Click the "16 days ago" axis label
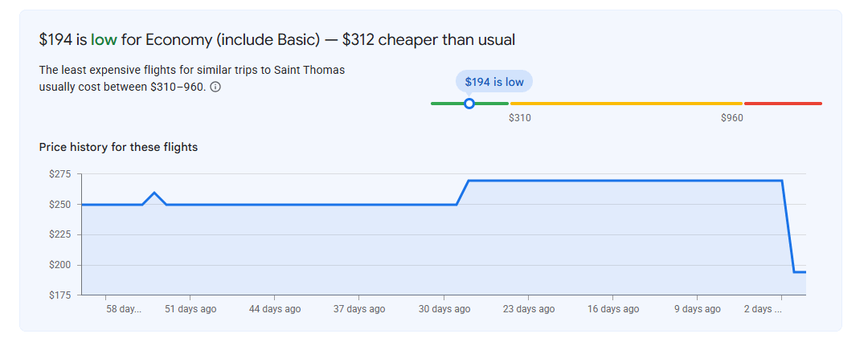The width and height of the screenshot is (868, 342). (612, 309)
